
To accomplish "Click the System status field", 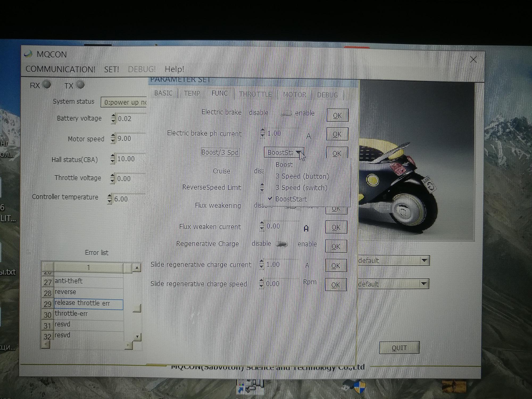I will [124, 102].
